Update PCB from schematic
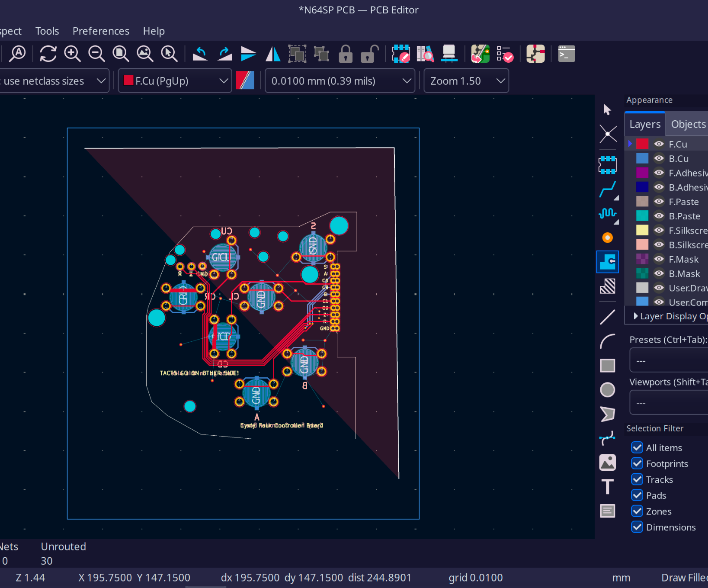Screen dimensions: 708x588 [x=480, y=54]
